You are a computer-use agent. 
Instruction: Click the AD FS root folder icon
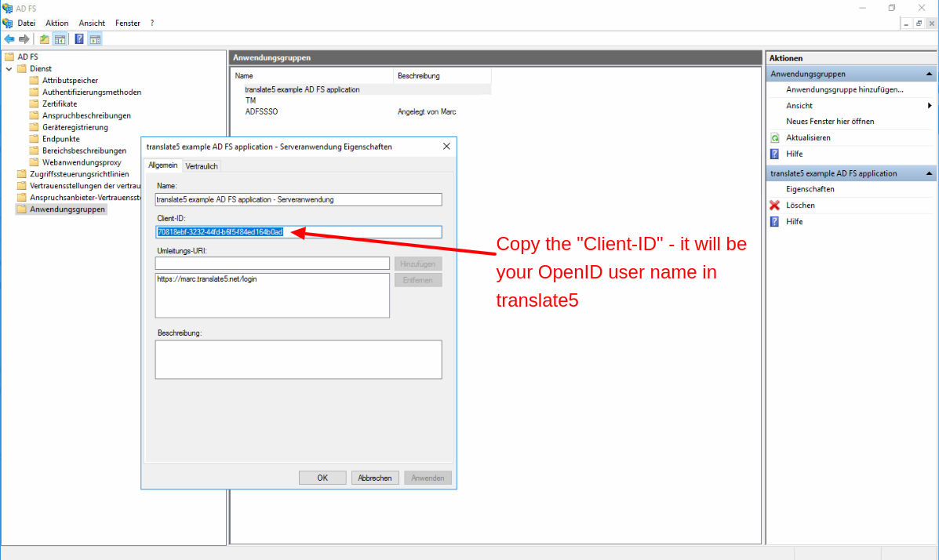click(9, 57)
